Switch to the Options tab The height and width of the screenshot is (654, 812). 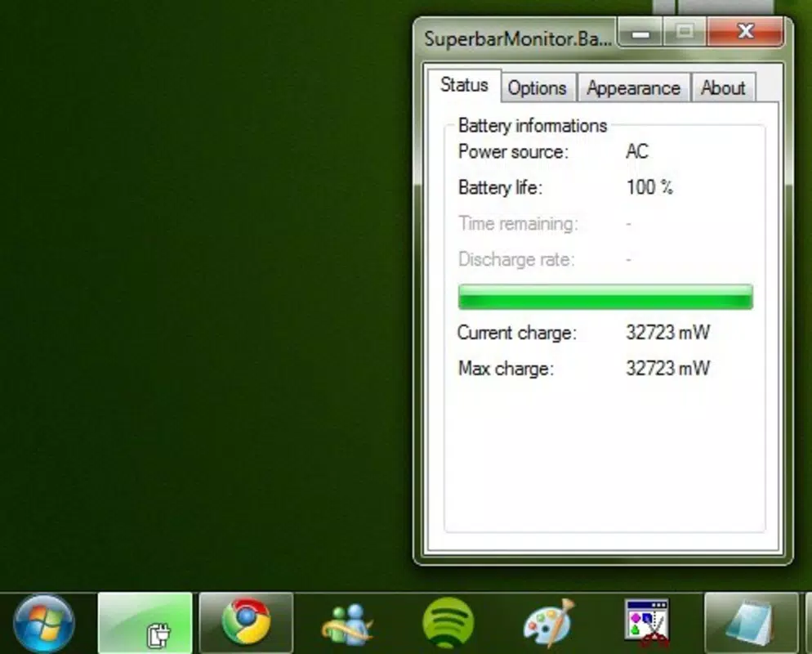click(537, 88)
